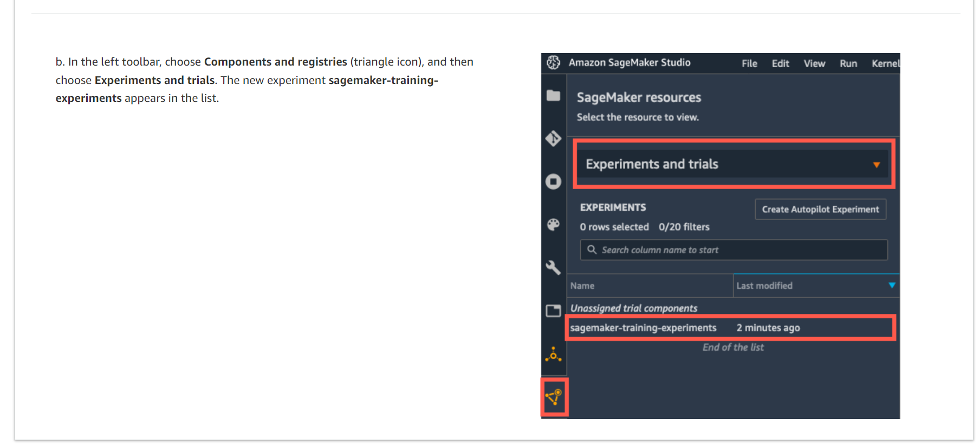
Task: Open the Edit menu
Action: click(x=780, y=63)
